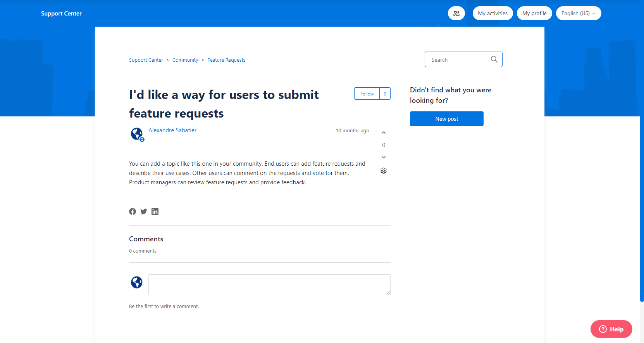Viewport: 644px width, 343px height.
Task: Focus the comment text box
Action: point(269,285)
